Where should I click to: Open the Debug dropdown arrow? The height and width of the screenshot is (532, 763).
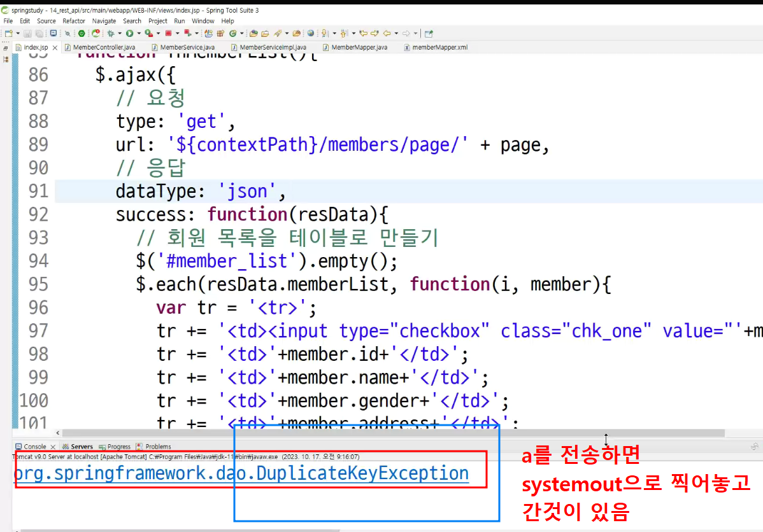point(120,34)
